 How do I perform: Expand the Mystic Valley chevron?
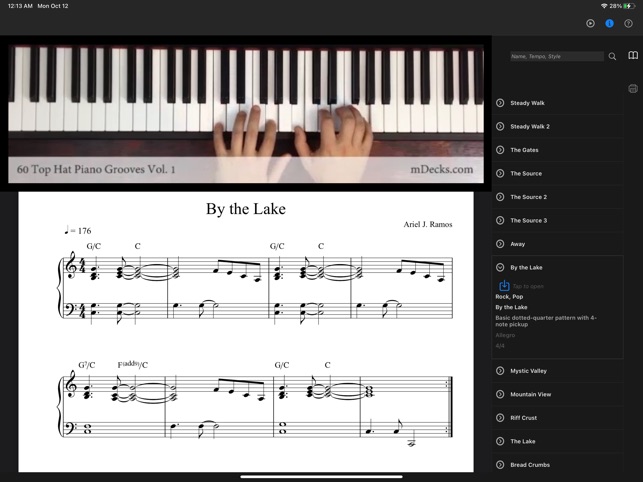500,371
